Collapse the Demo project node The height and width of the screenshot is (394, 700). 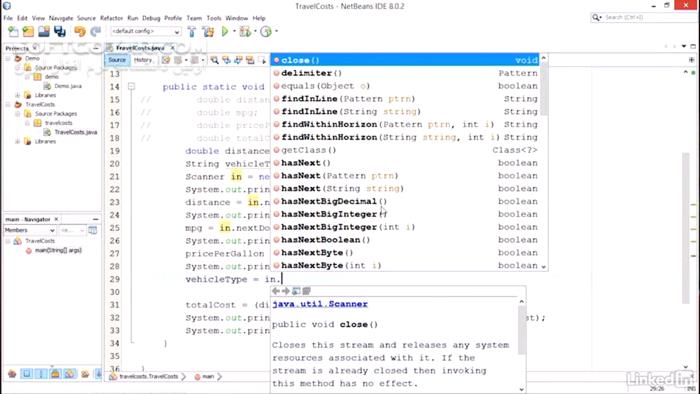point(8,58)
